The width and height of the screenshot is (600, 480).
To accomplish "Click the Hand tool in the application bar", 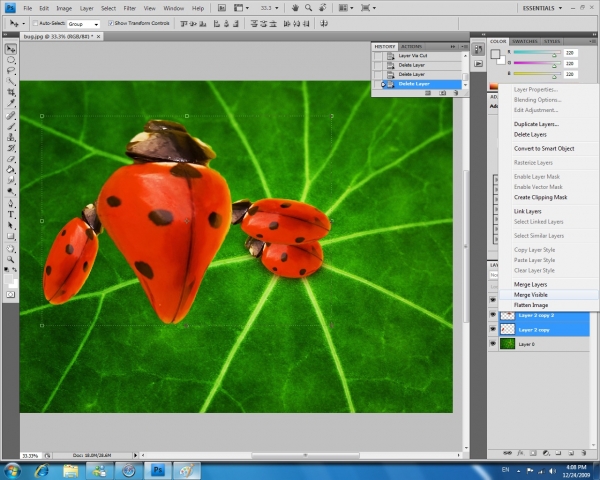I will coord(295,8).
